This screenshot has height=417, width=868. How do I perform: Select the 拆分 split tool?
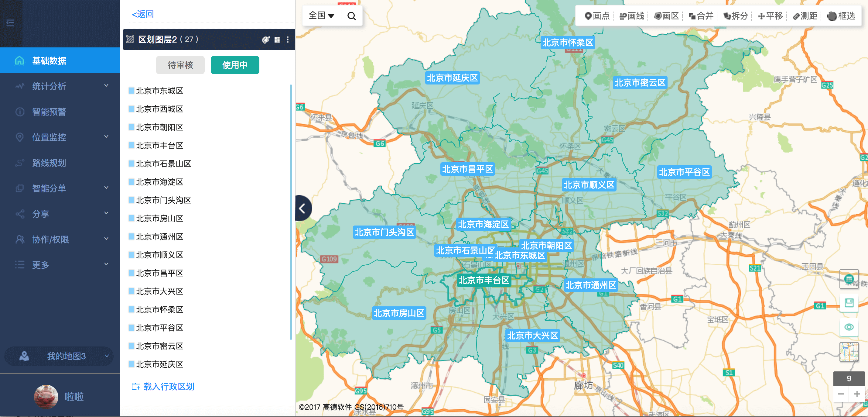736,16
